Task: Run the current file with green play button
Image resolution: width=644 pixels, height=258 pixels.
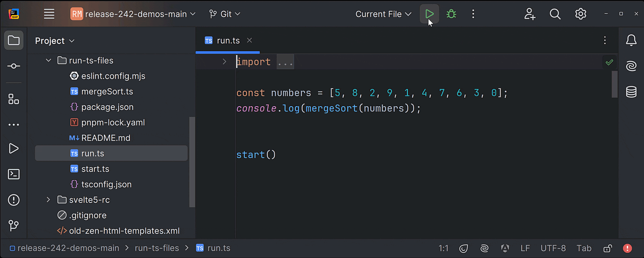Action: (429, 14)
